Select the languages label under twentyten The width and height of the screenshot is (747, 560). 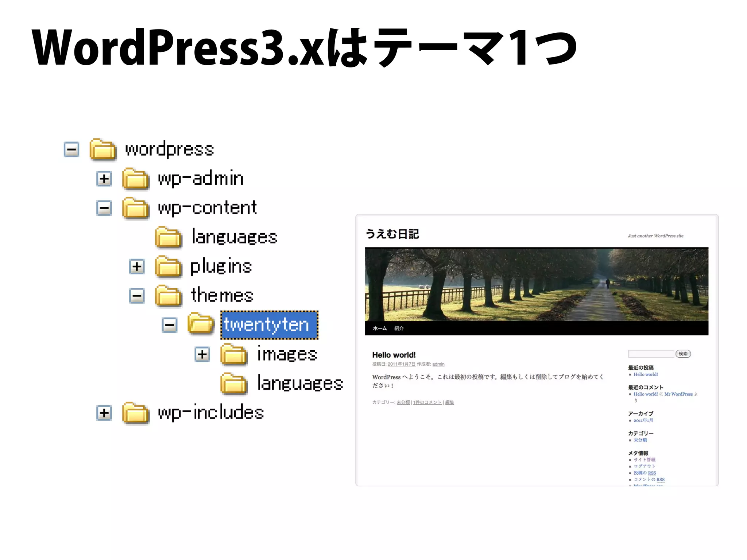click(300, 384)
